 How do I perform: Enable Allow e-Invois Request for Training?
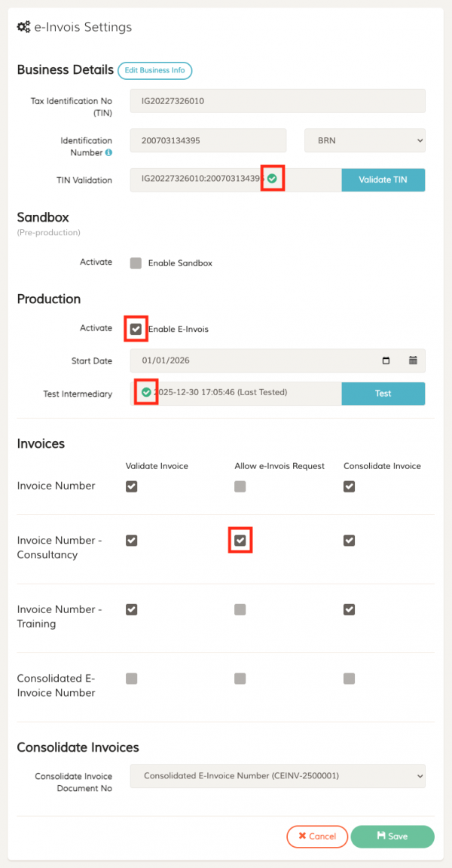[x=240, y=609]
